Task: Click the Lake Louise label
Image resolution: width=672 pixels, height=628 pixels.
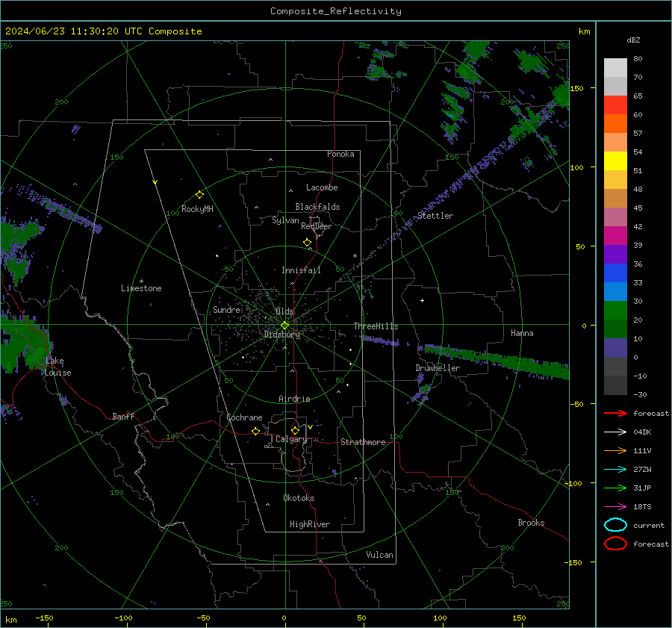Action: (x=57, y=367)
